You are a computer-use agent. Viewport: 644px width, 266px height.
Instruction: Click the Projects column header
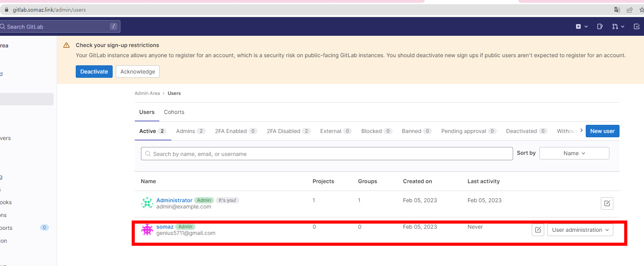pyautogui.click(x=323, y=181)
